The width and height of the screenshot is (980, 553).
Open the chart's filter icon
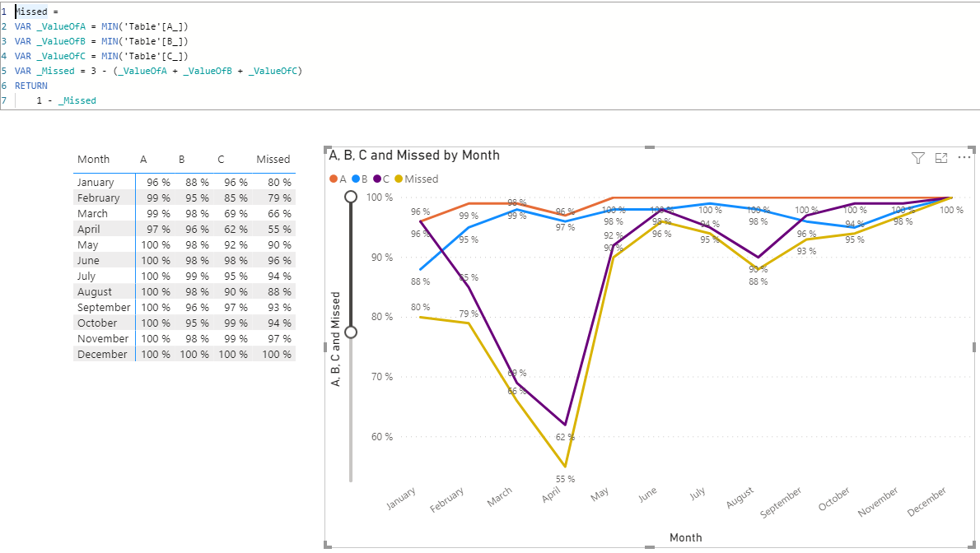(917, 158)
